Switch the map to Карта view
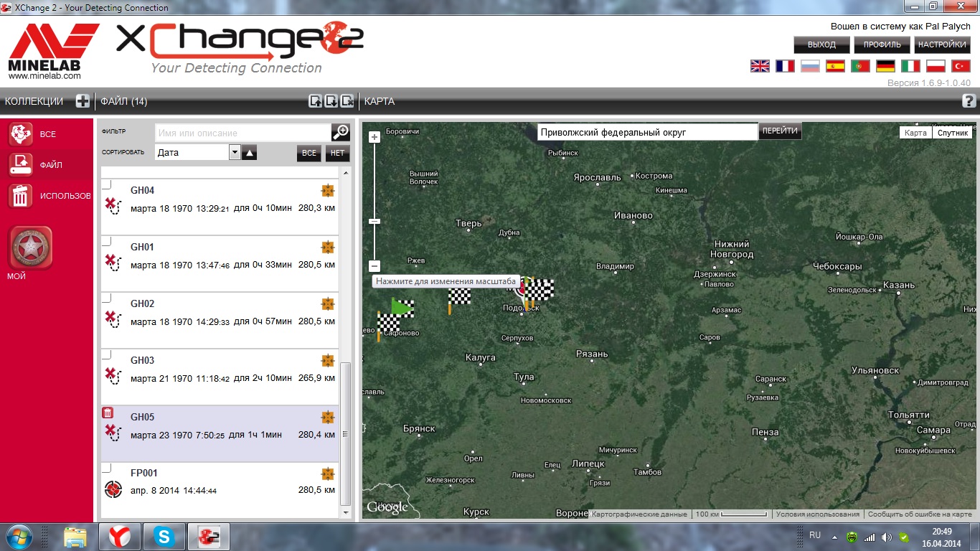 pyautogui.click(x=915, y=133)
